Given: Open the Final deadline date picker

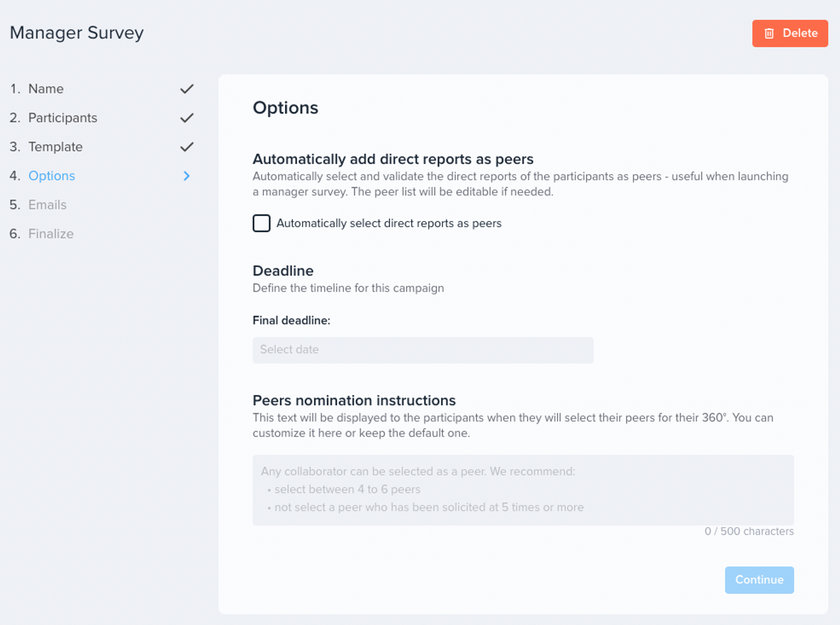Looking at the screenshot, I should pyautogui.click(x=423, y=350).
